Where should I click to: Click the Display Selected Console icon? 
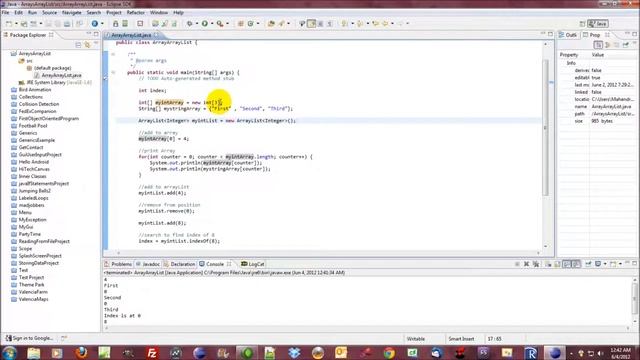[598, 264]
